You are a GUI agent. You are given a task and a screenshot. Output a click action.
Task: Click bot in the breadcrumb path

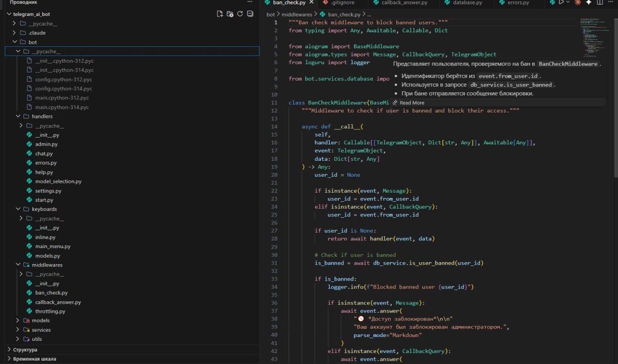coord(271,14)
